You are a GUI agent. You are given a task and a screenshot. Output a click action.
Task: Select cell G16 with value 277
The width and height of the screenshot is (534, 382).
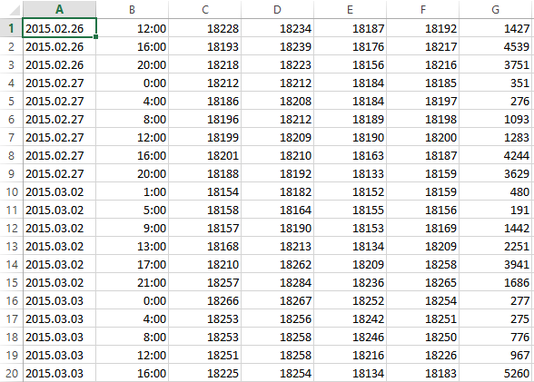coord(496,301)
